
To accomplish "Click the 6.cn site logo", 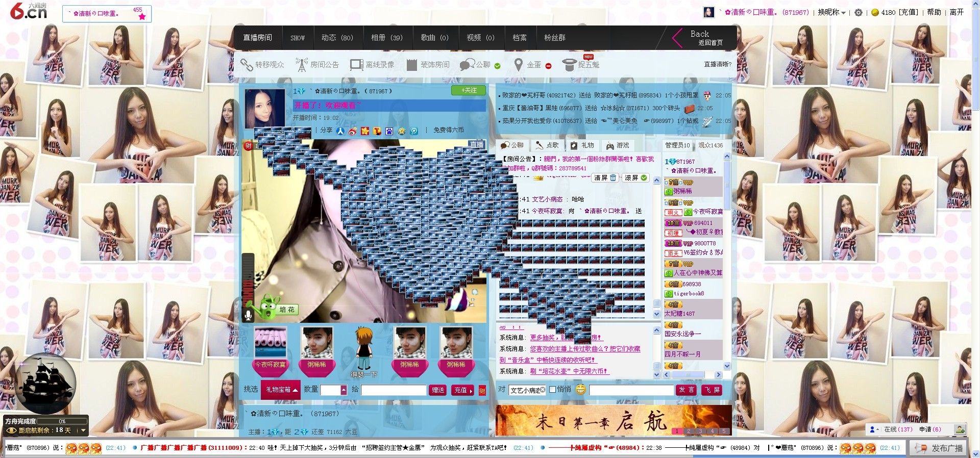I will [x=29, y=11].
